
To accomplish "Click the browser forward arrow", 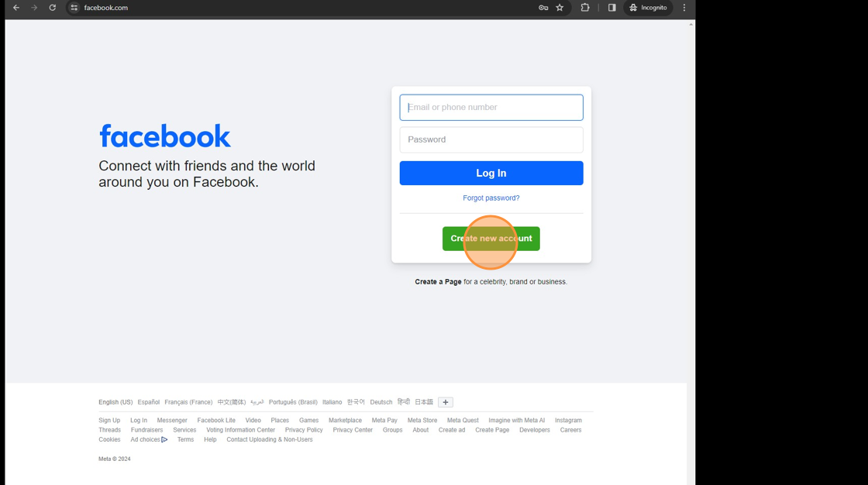I will coord(34,8).
